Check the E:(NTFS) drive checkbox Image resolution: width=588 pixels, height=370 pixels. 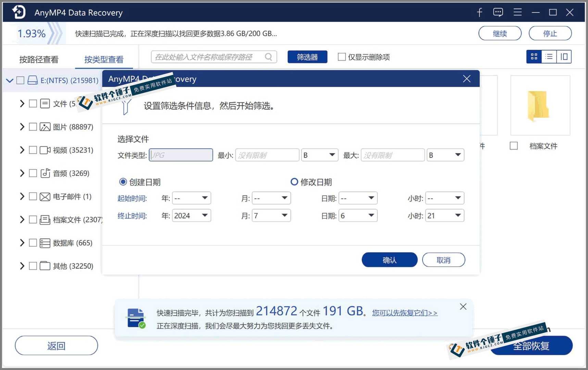20,80
